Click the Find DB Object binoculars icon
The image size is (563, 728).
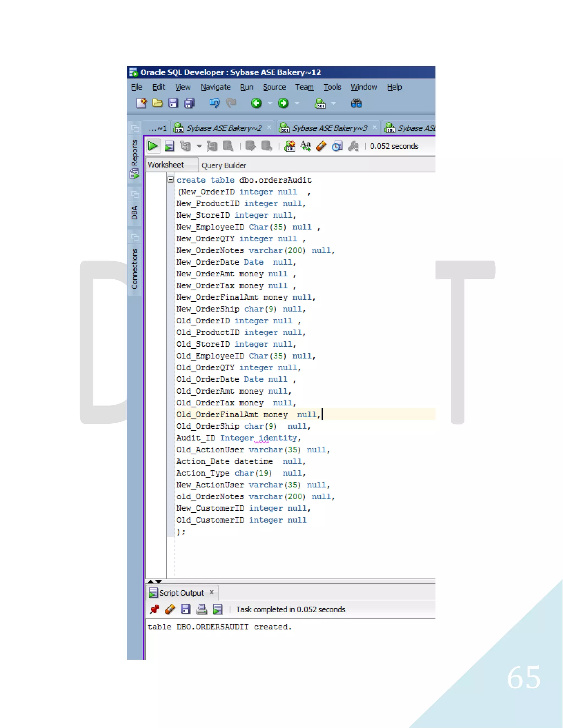pos(356,103)
